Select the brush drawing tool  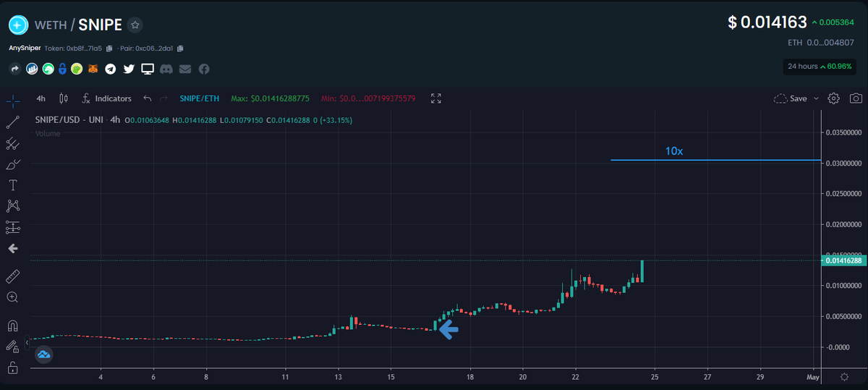[x=13, y=164]
